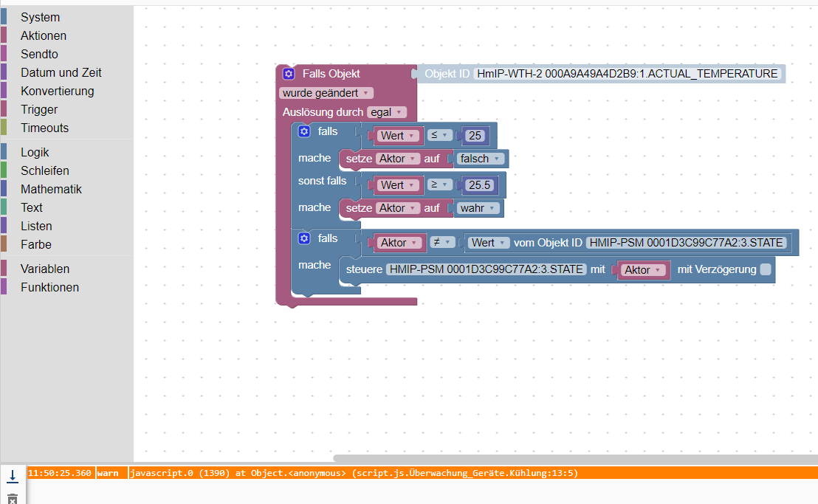818x504 pixels.
Task: Select object ID in 'vom Objekt ID' block
Action: pyautogui.click(x=686, y=242)
